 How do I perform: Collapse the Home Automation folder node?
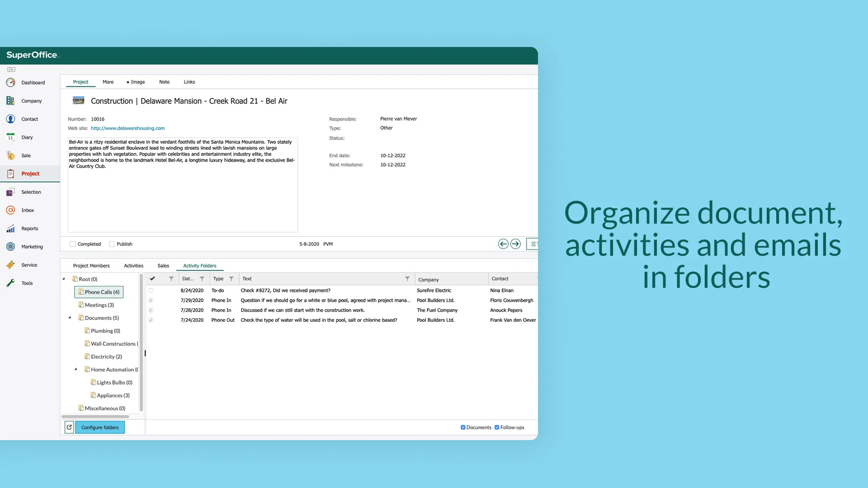76,369
